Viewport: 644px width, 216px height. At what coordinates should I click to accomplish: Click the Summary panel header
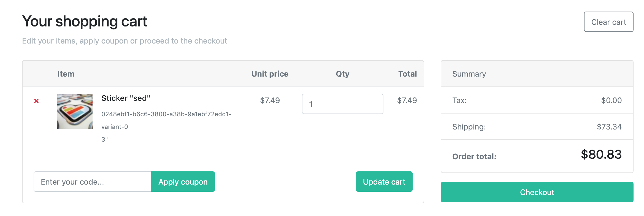tap(469, 74)
